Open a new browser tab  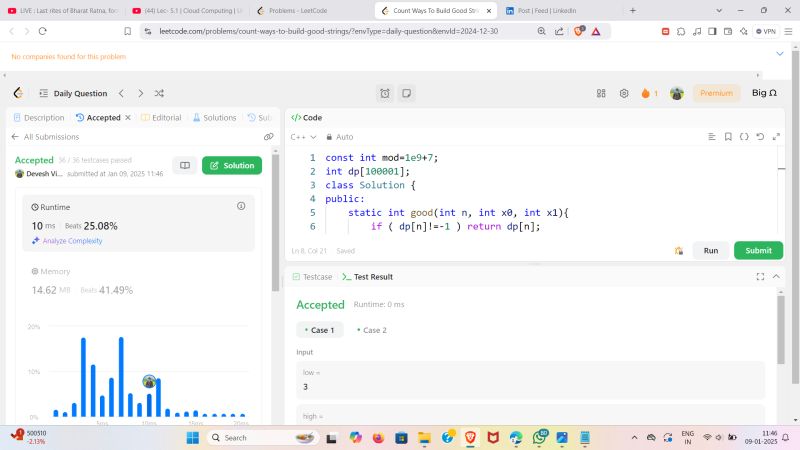(633, 10)
